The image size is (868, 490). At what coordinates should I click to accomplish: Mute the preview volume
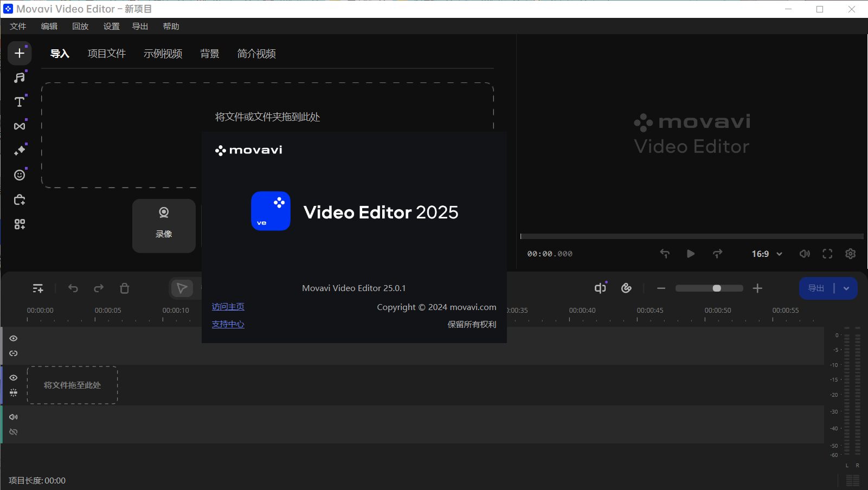(805, 254)
